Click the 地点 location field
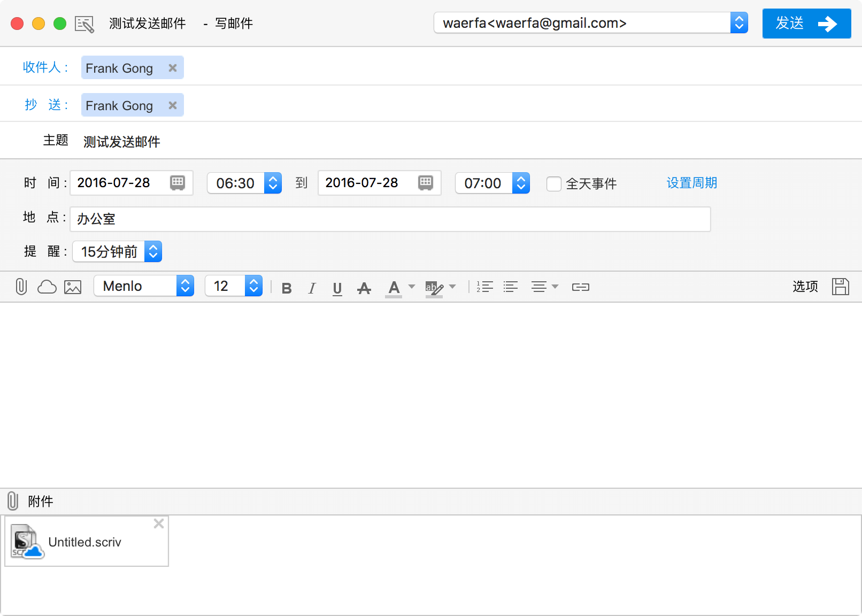862x616 pixels. tap(390, 219)
